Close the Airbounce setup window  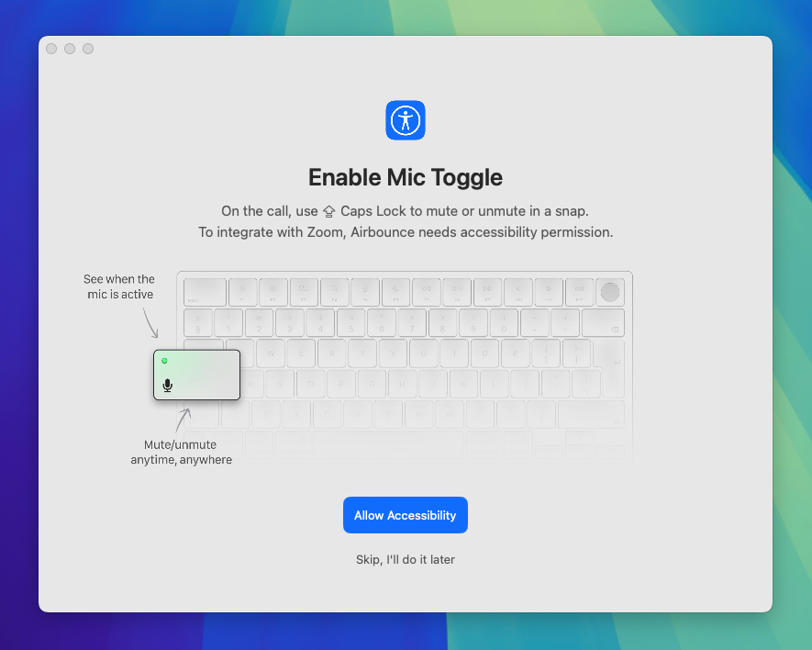(x=51, y=49)
